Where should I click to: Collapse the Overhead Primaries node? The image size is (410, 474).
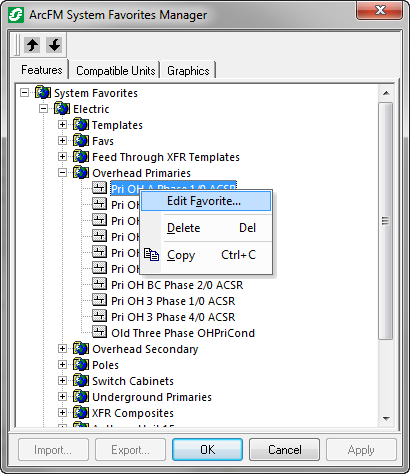coord(62,173)
